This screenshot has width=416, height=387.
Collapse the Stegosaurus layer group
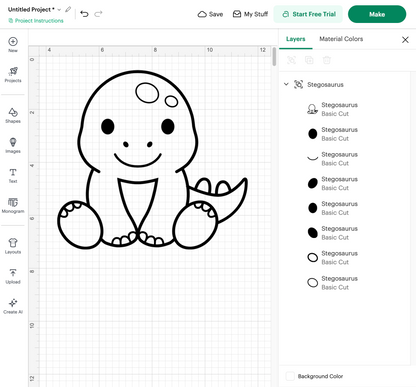click(x=286, y=84)
